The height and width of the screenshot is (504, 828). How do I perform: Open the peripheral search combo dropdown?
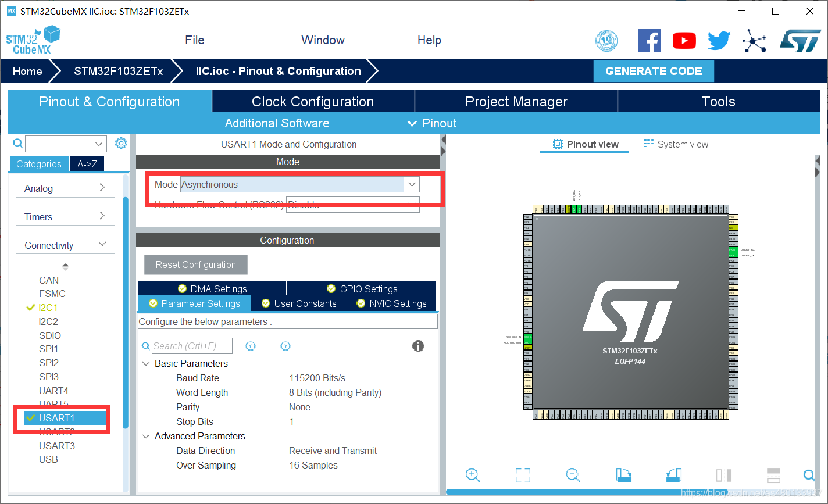coord(98,144)
